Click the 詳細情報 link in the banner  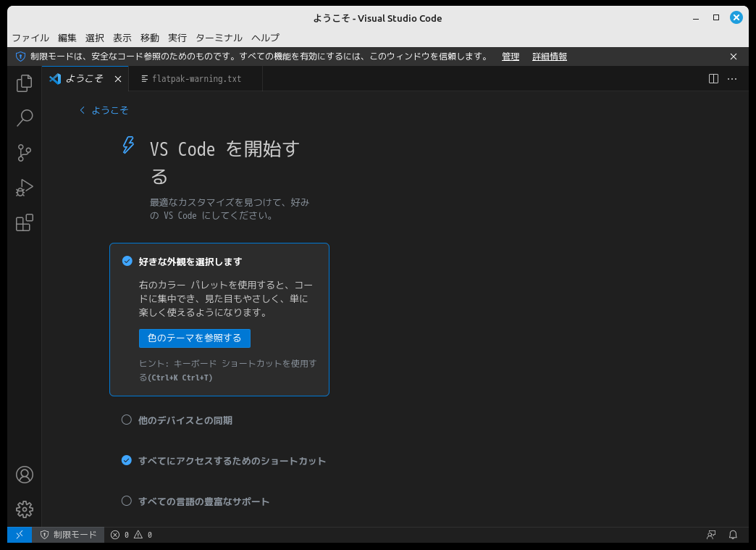coord(549,57)
